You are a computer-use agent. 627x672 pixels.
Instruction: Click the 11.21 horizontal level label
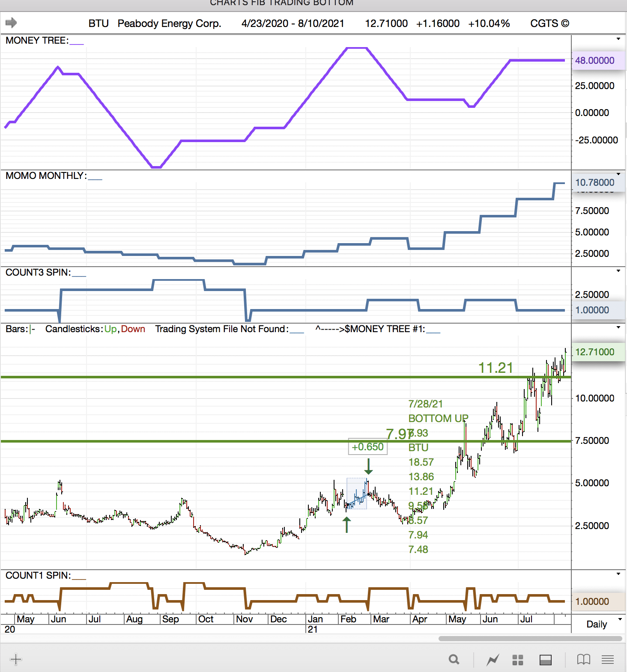(496, 368)
